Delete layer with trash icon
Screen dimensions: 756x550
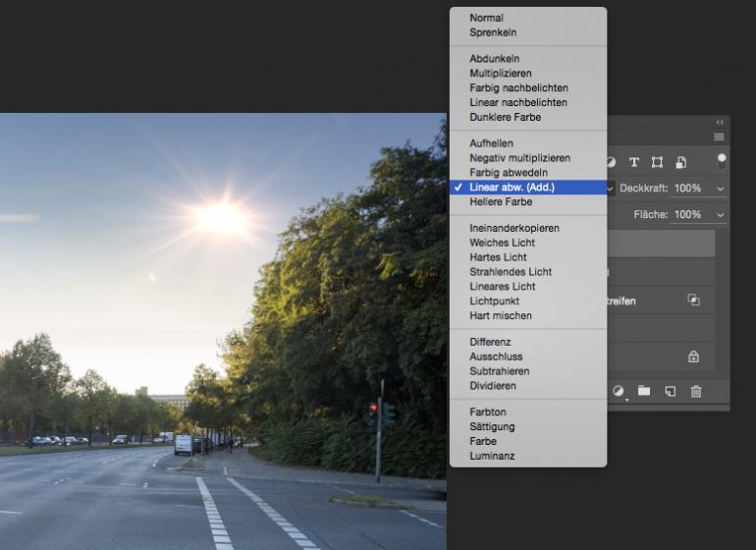(696, 391)
